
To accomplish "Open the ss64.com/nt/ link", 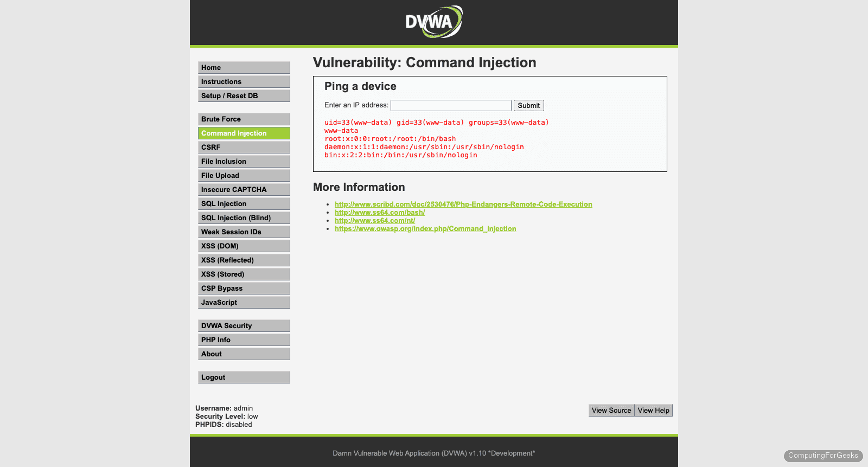I will tap(375, 221).
